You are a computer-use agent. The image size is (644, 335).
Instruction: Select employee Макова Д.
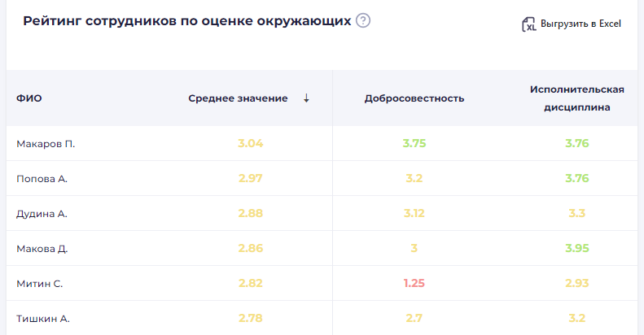(42, 249)
